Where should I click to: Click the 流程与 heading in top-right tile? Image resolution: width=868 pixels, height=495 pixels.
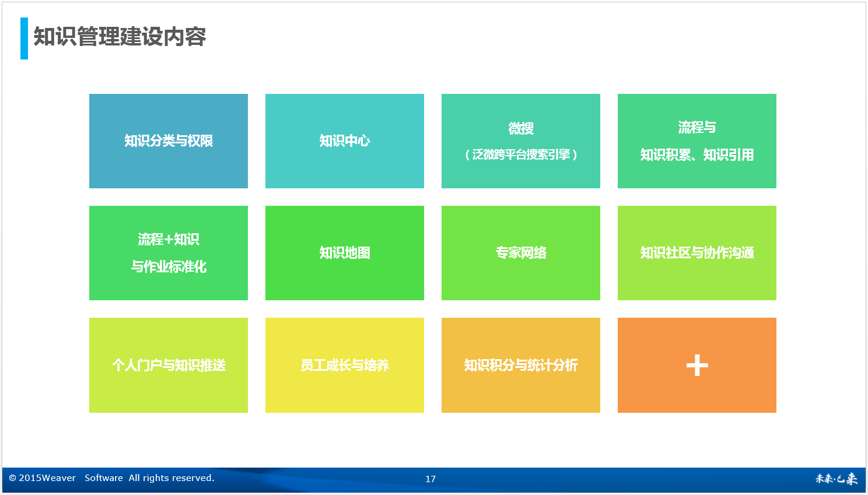[696, 128]
